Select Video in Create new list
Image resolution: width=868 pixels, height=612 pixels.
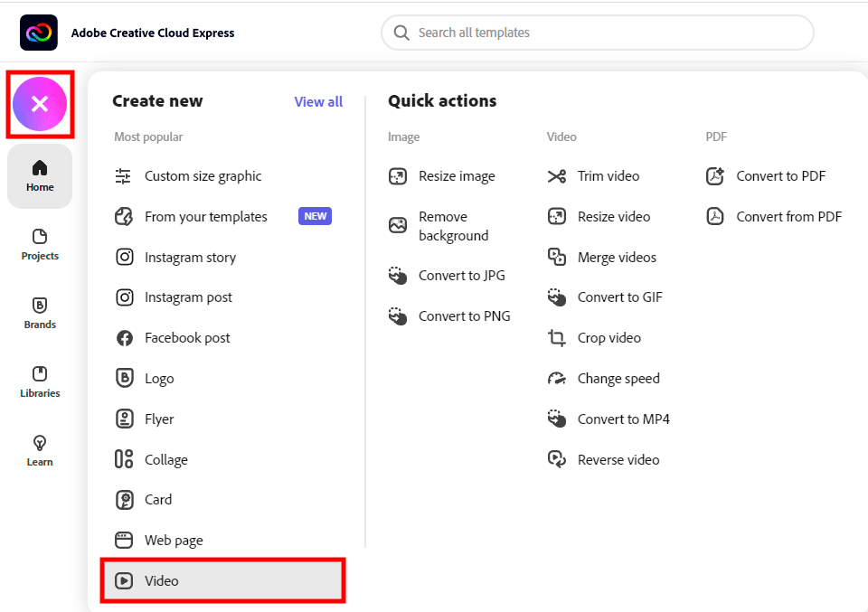223,580
